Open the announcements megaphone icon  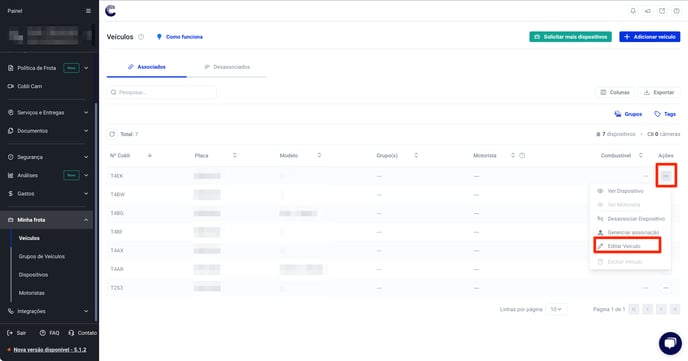648,11
